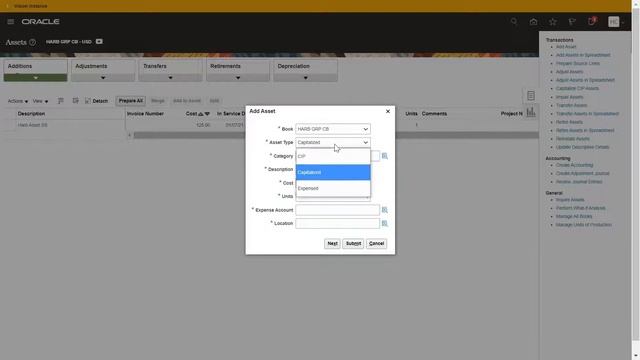
Task: Click the Add to Asset button
Action: (187, 101)
